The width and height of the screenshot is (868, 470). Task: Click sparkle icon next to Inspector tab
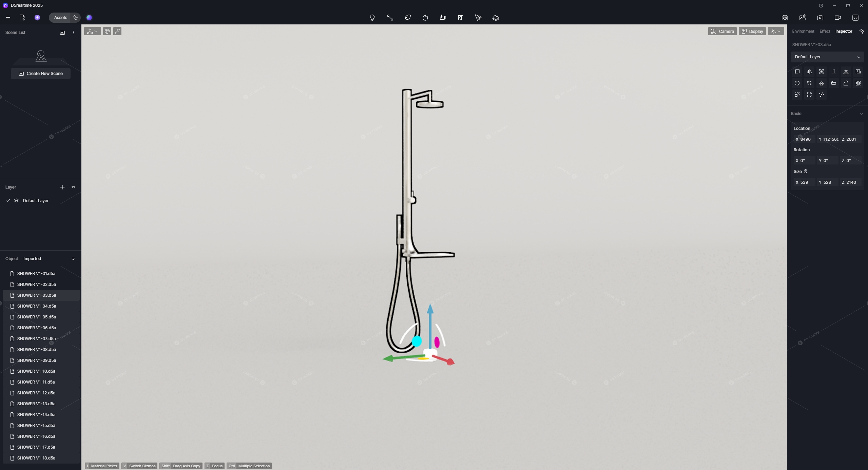(x=862, y=31)
